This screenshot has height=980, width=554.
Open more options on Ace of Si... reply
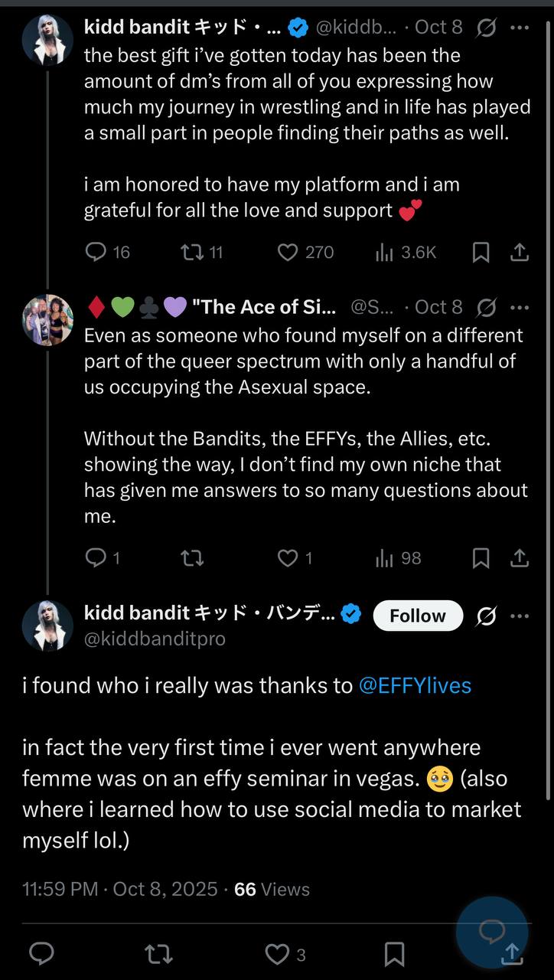click(x=520, y=308)
